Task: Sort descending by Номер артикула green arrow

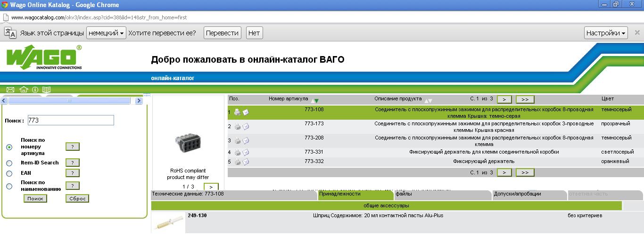Action: coord(316,101)
